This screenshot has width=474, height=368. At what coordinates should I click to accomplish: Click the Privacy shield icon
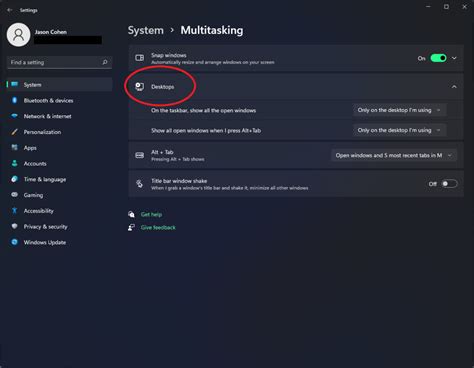tap(15, 226)
